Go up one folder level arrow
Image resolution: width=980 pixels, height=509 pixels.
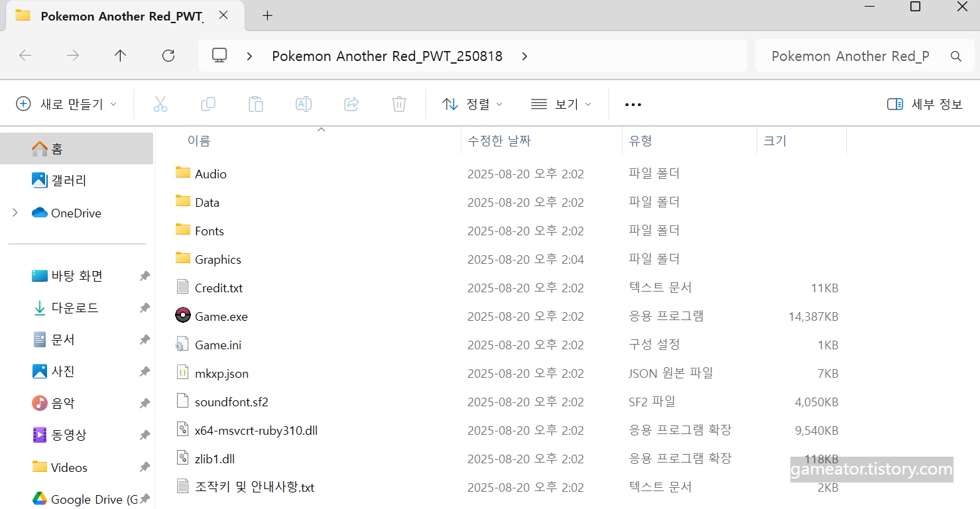pos(120,56)
